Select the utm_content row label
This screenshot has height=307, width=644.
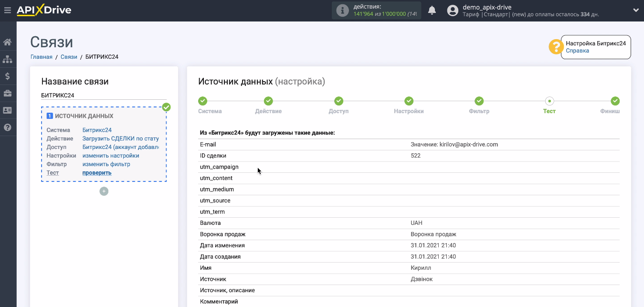[216, 178]
